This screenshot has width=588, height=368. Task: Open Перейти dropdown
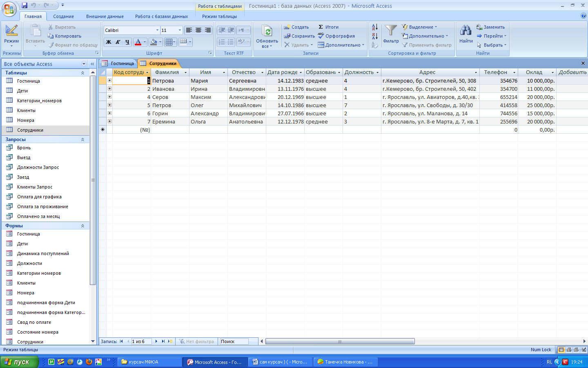click(x=492, y=36)
